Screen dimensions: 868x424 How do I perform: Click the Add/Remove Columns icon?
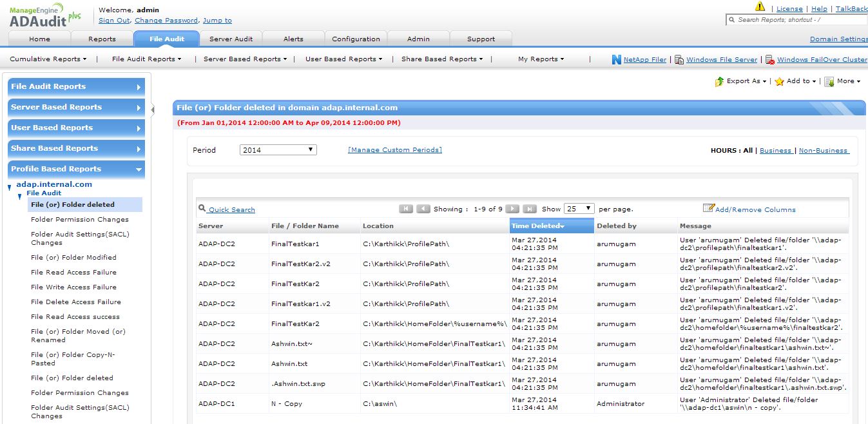coord(708,208)
